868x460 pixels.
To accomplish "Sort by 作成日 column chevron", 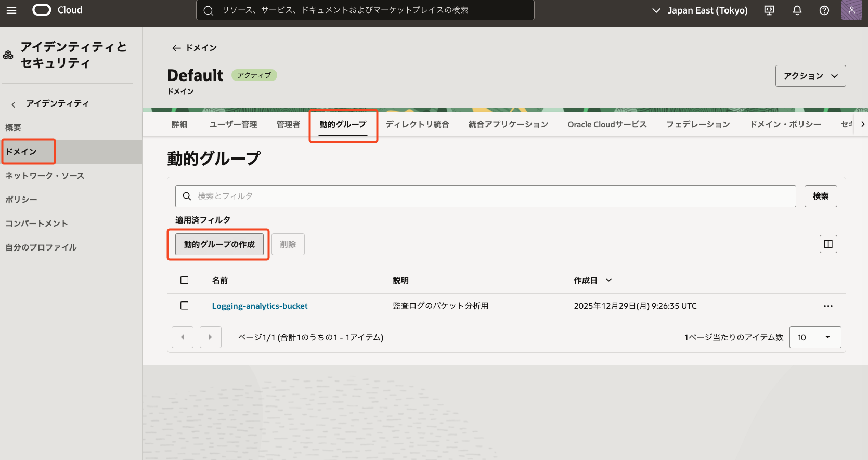I will click(609, 280).
